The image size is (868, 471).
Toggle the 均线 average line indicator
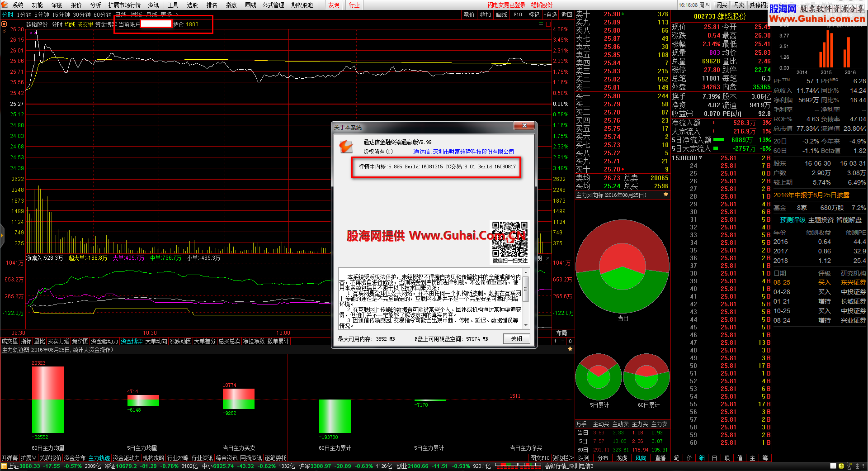pyautogui.click(x=70, y=24)
